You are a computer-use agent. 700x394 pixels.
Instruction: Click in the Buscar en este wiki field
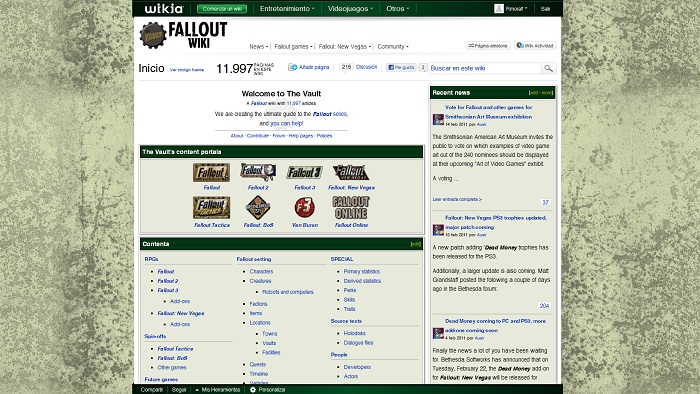click(x=484, y=68)
